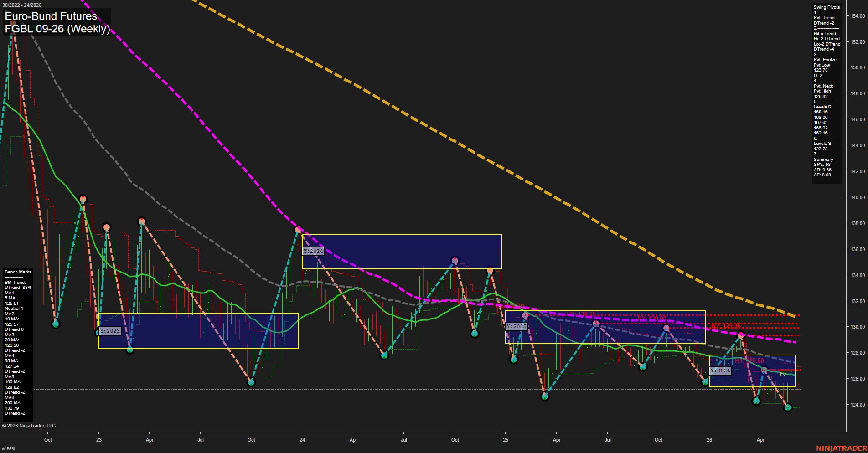Click the latest swing low pivot near 123.78

pyautogui.click(x=787, y=407)
